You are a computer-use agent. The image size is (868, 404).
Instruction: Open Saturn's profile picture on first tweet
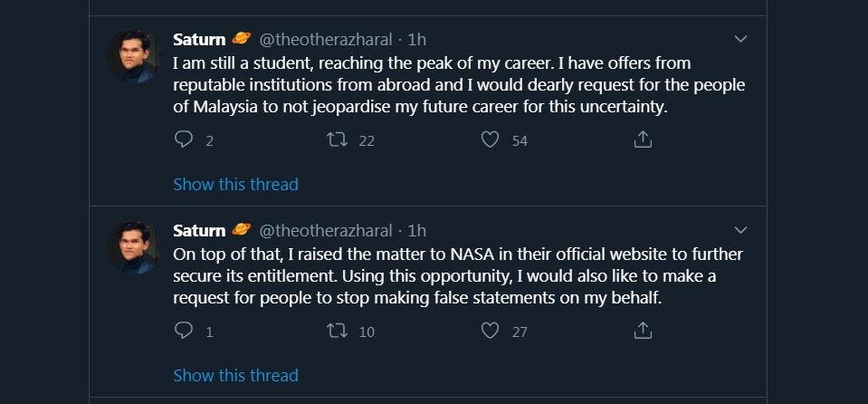pos(134,56)
